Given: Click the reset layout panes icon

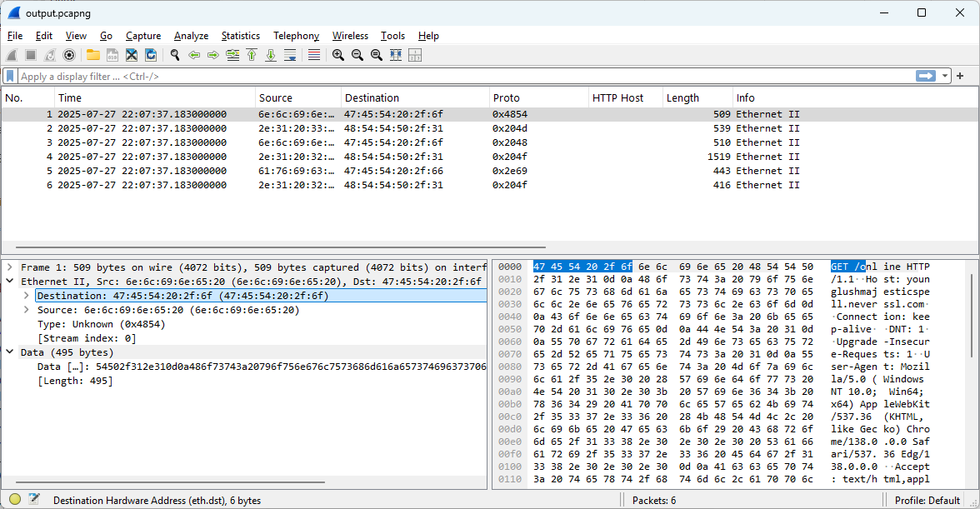Looking at the screenshot, I should (415, 55).
